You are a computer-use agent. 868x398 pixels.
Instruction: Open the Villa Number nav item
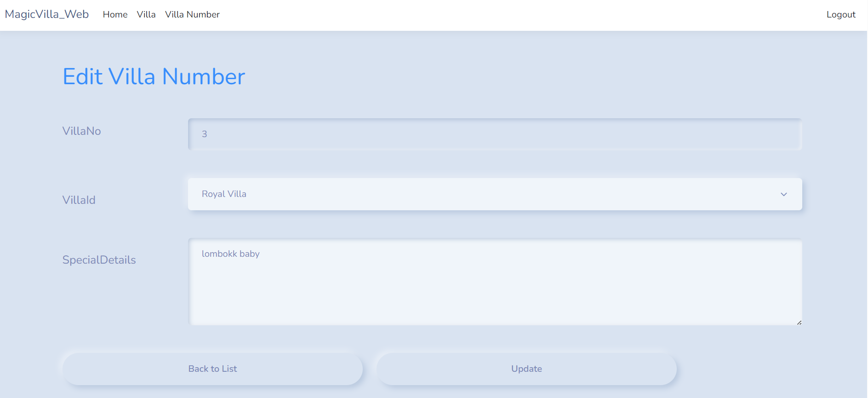[192, 15]
